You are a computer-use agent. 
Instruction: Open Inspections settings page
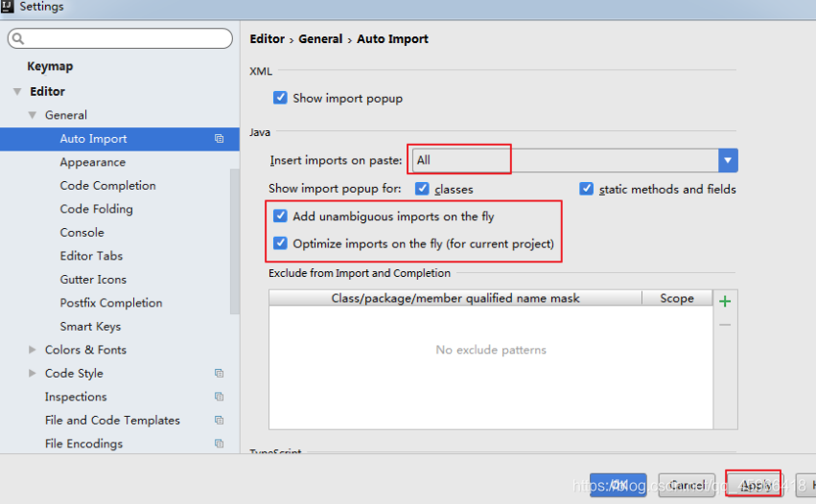76,397
